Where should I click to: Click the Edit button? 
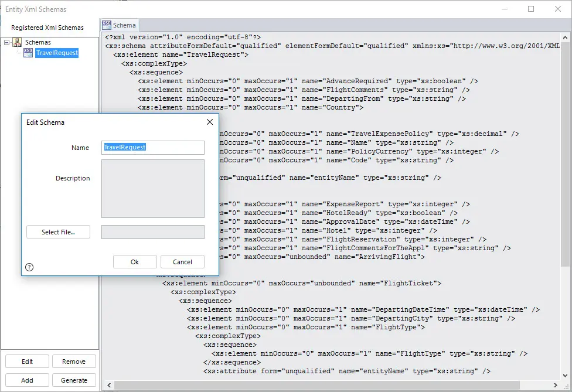27,362
